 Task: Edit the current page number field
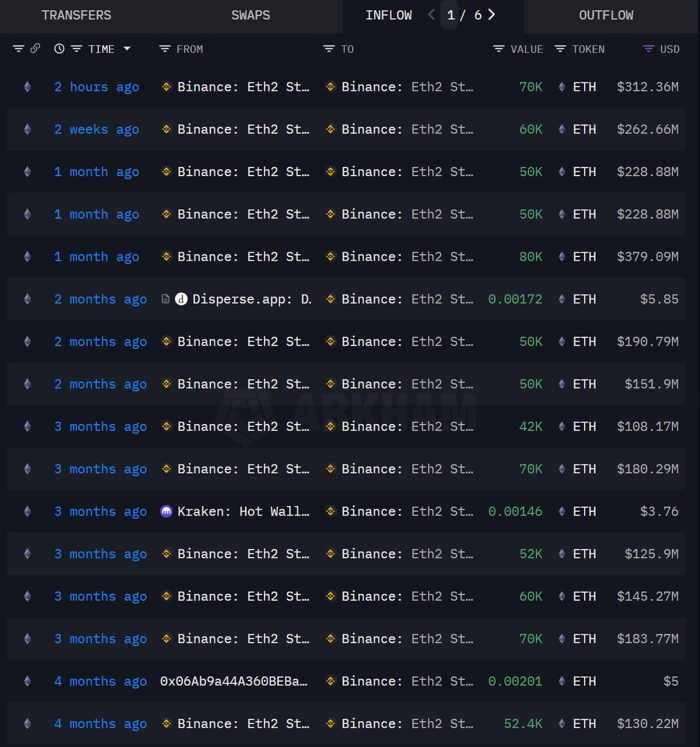(451, 15)
